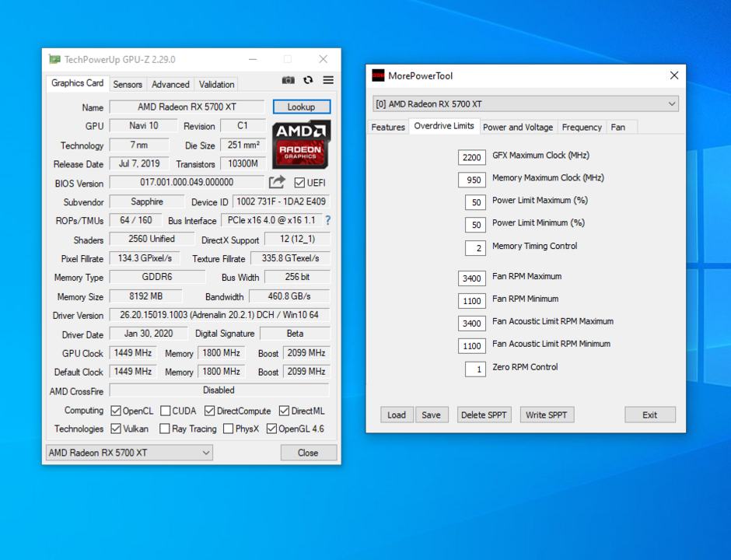Switch to MorePowerTool Features tab
The image size is (731, 560).
click(x=388, y=128)
